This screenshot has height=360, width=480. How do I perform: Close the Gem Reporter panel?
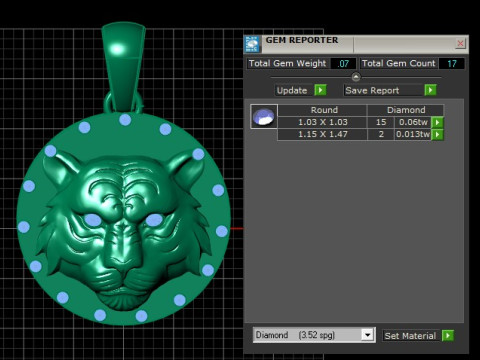point(460,43)
